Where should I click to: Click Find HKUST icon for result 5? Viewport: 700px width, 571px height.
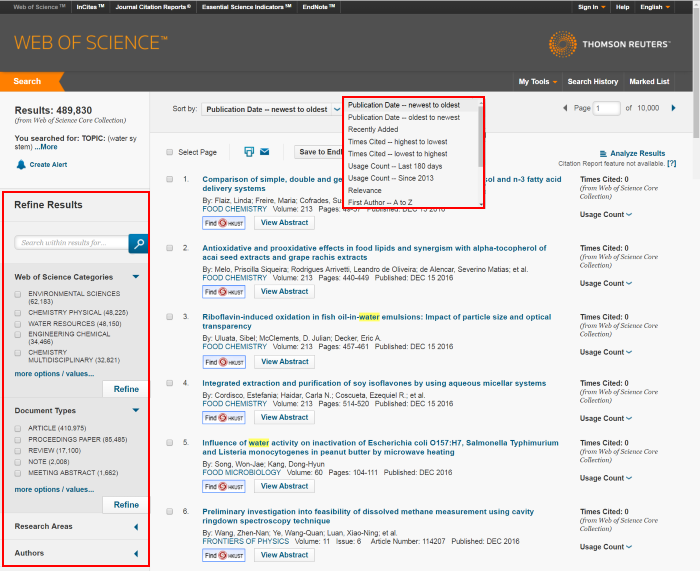(x=224, y=486)
